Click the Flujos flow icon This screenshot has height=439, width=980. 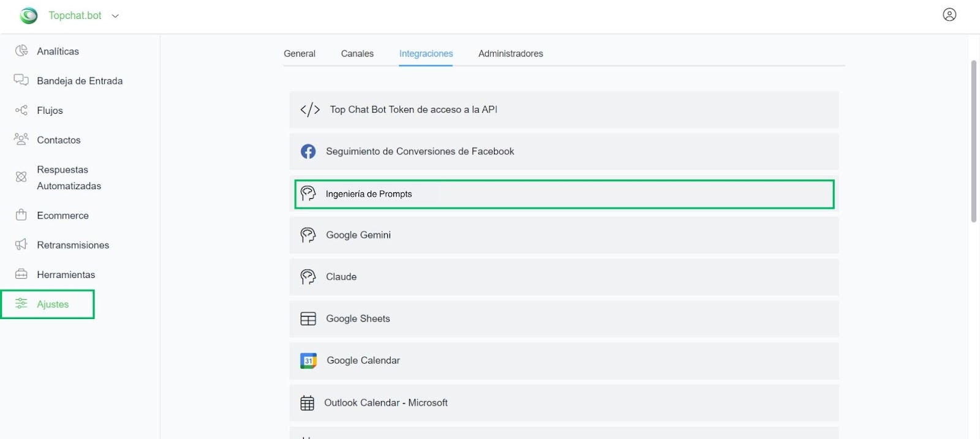(x=21, y=110)
